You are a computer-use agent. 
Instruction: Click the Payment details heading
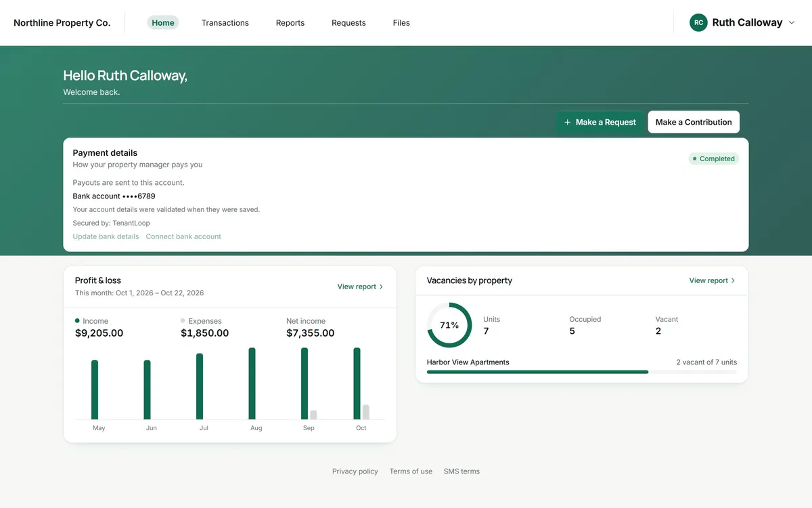[x=105, y=153]
